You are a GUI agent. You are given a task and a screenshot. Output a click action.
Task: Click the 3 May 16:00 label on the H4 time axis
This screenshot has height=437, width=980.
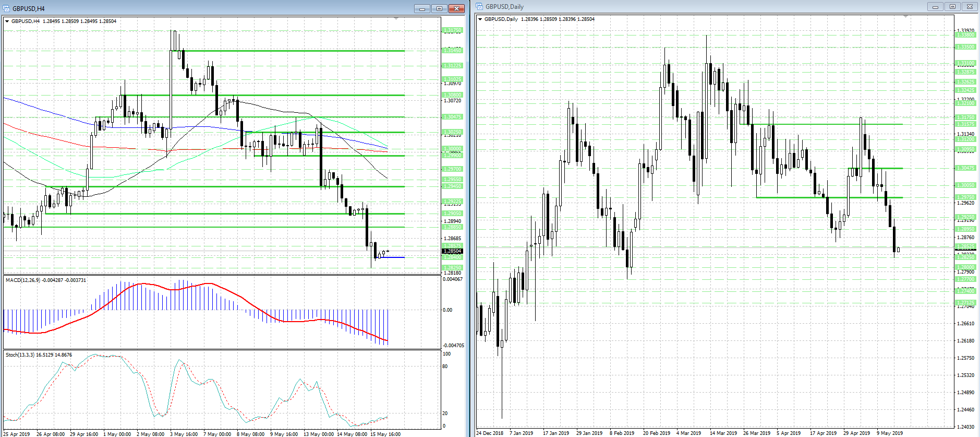coord(184,434)
